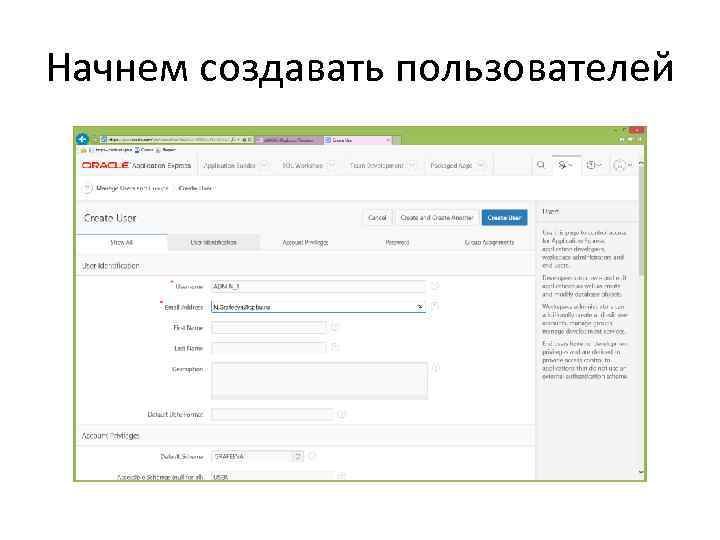Image resolution: width=720 pixels, height=540 pixels.
Task: Open the Administration menu icon in header
Action: [565, 165]
